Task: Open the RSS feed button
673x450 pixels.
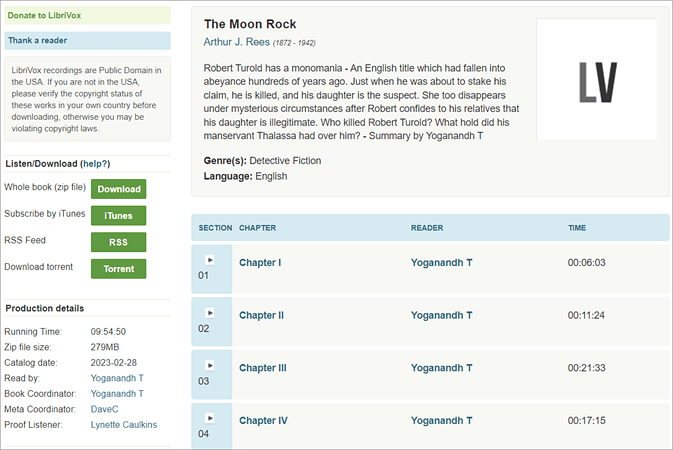Action: coord(118,242)
